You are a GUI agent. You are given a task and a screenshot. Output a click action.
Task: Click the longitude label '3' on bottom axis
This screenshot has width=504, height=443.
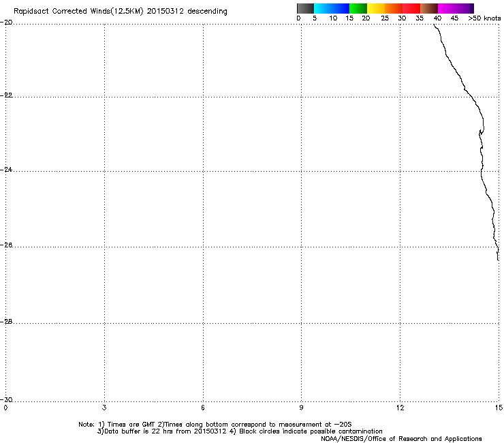[x=104, y=408]
